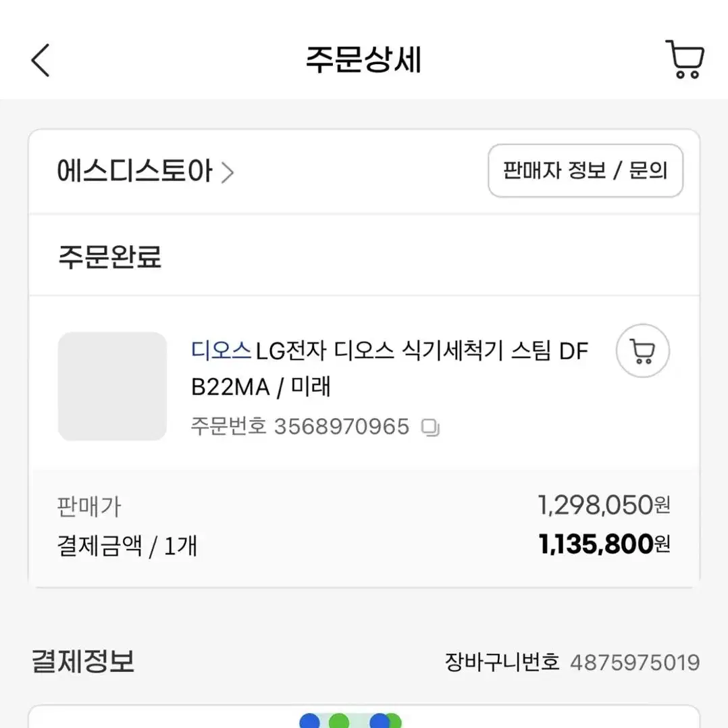This screenshot has width=728, height=728.
Task: Go back using the top-left arrow
Action: click(x=41, y=60)
